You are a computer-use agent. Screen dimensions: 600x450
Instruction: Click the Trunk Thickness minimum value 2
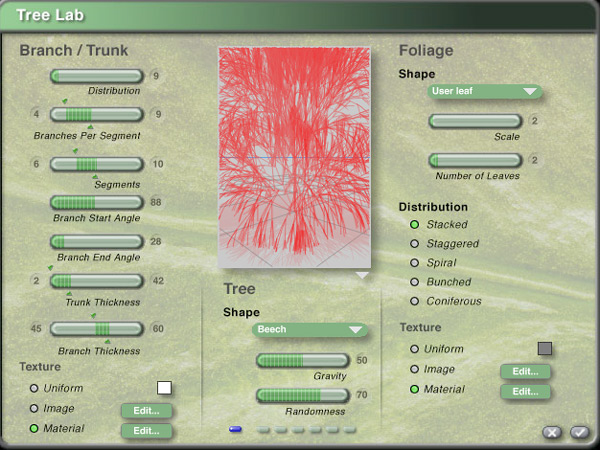point(36,280)
